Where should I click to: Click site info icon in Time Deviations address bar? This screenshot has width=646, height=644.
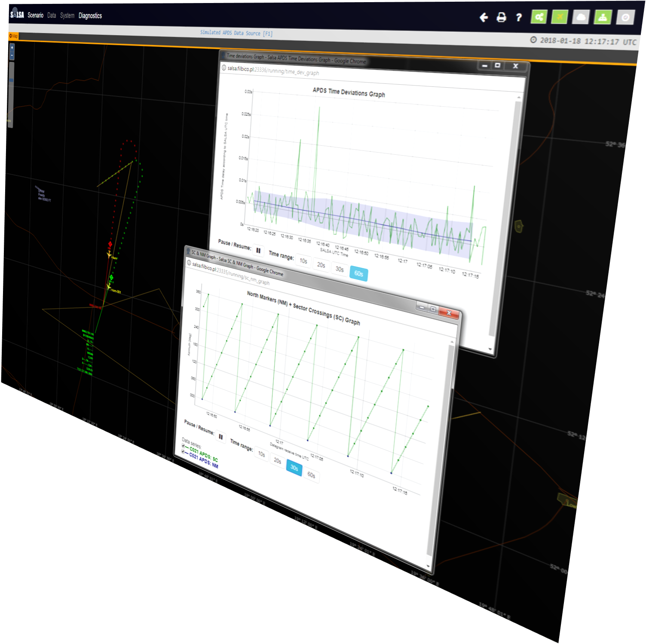[x=224, y=67]
